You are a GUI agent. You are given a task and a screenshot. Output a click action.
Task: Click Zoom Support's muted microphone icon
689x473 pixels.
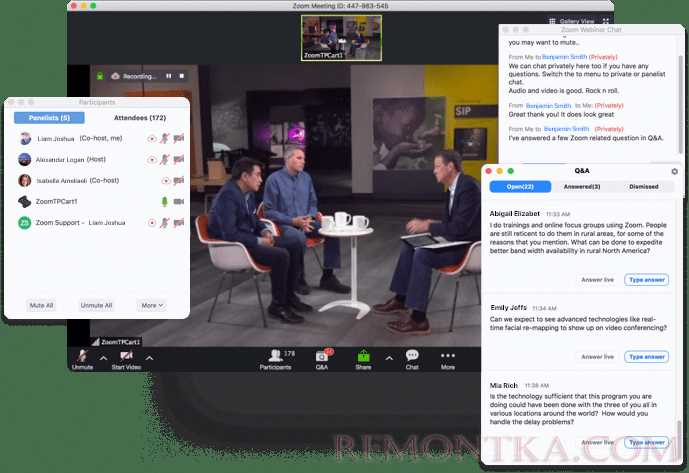(x=165, y=222)
